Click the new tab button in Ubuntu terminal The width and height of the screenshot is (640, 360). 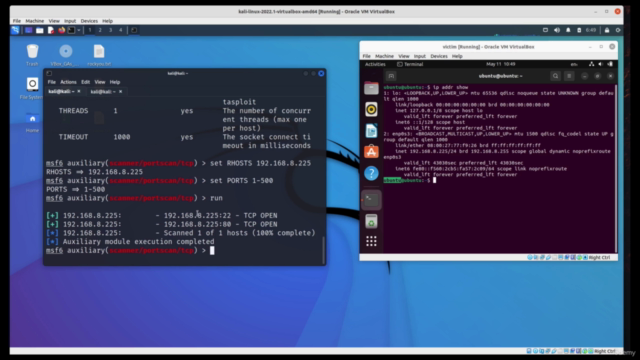(x=391, y=76)
